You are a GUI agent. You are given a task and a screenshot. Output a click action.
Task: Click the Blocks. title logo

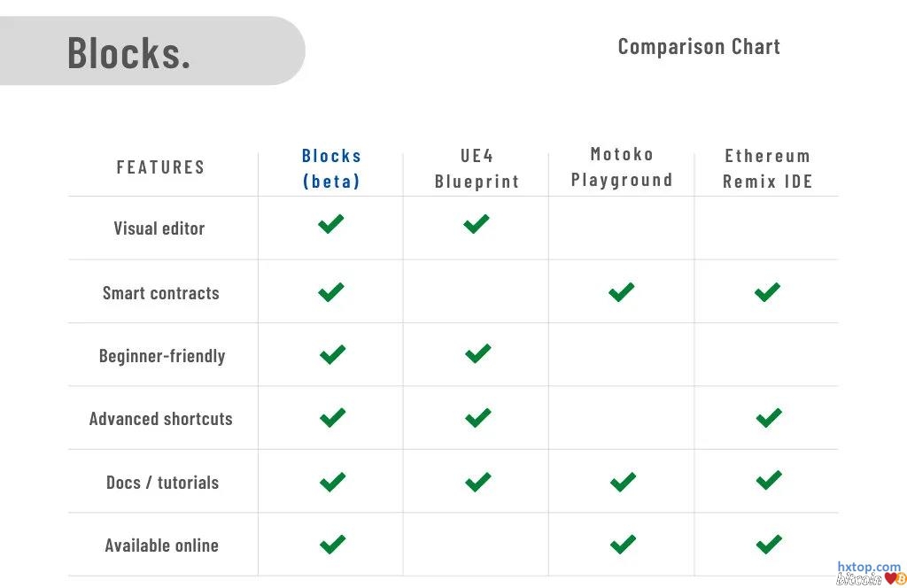point(129,52)
